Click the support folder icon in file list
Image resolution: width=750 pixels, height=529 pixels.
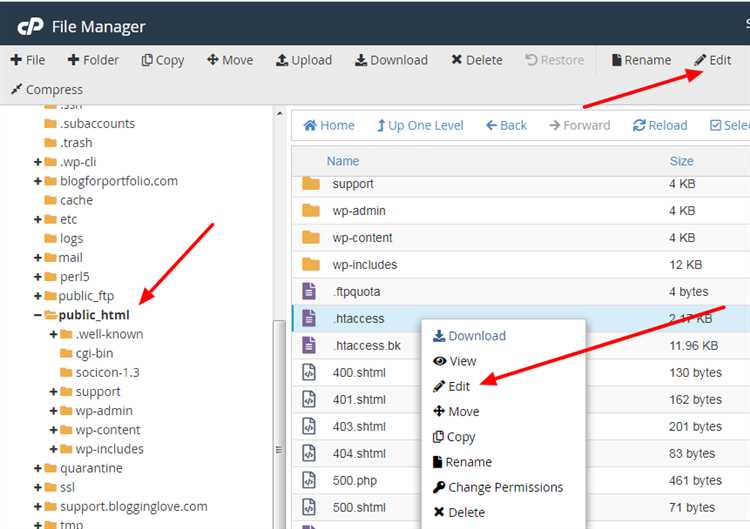click(x=311, y=184)
